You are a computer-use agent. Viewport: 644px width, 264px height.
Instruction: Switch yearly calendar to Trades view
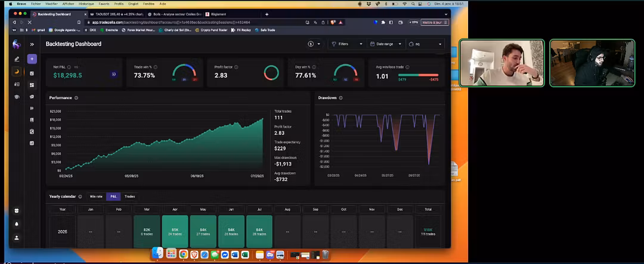tap(129, 196)
